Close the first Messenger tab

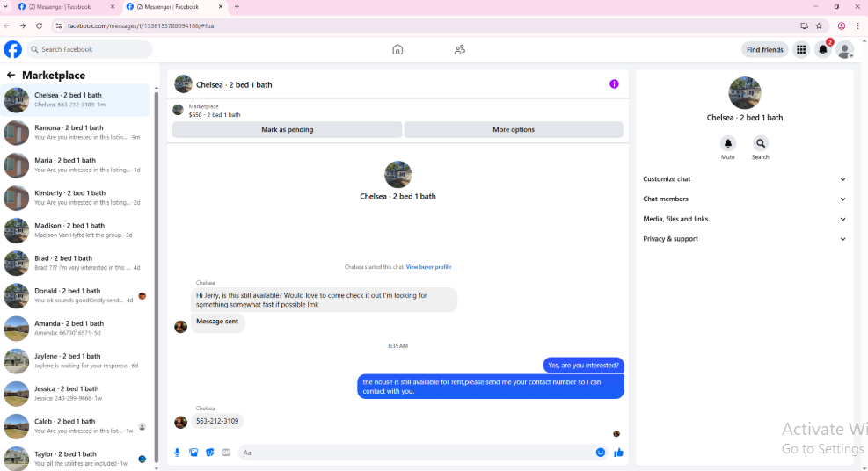[113, 7]
